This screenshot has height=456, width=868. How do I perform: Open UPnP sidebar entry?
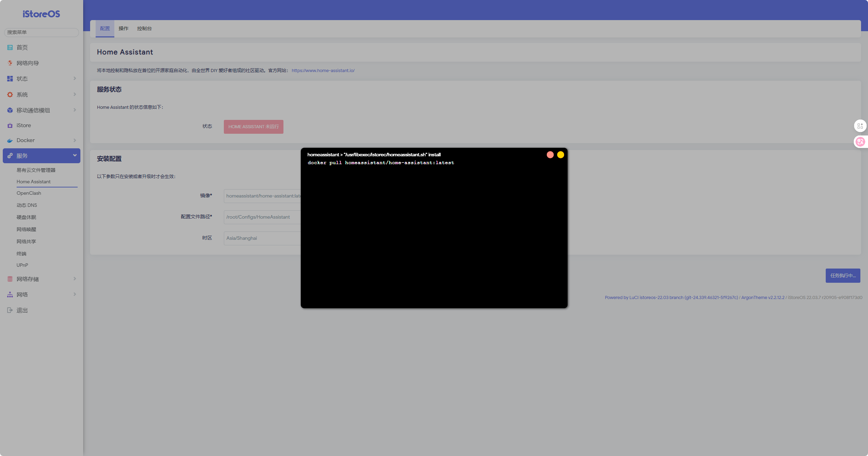pos(22,265)
